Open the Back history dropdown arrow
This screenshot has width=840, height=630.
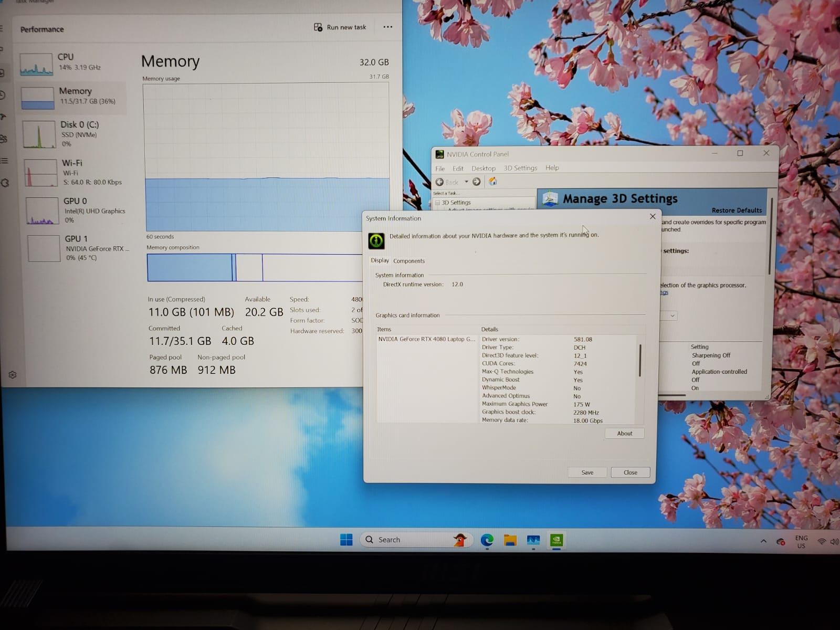tap(466, 182)
